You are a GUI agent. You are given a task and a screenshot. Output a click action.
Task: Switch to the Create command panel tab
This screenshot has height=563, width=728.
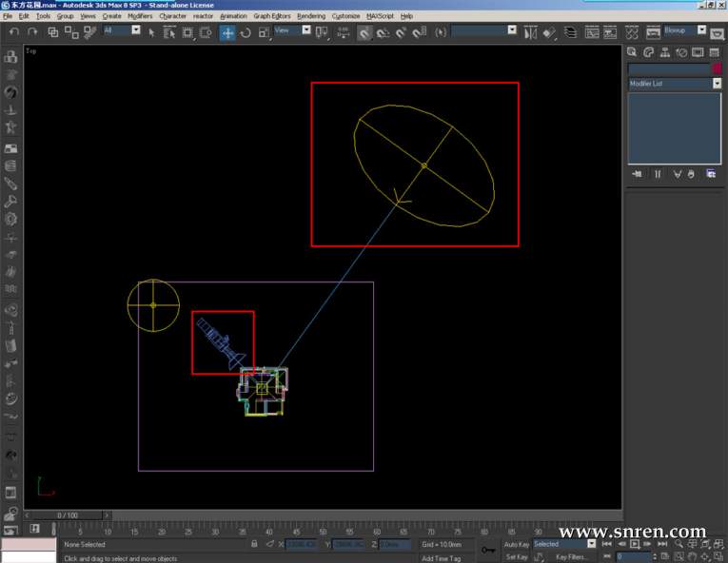coord(632,52)
